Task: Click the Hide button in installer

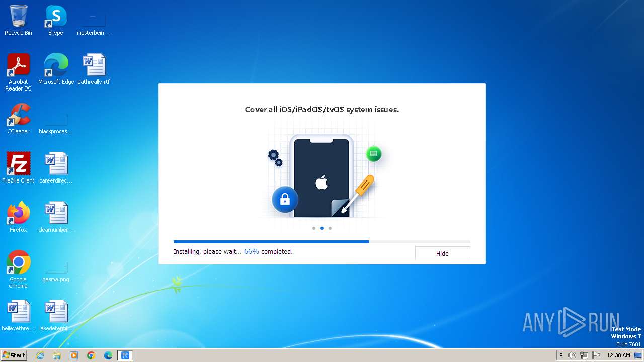Action: pyautogui.click(x=442, y=253)
